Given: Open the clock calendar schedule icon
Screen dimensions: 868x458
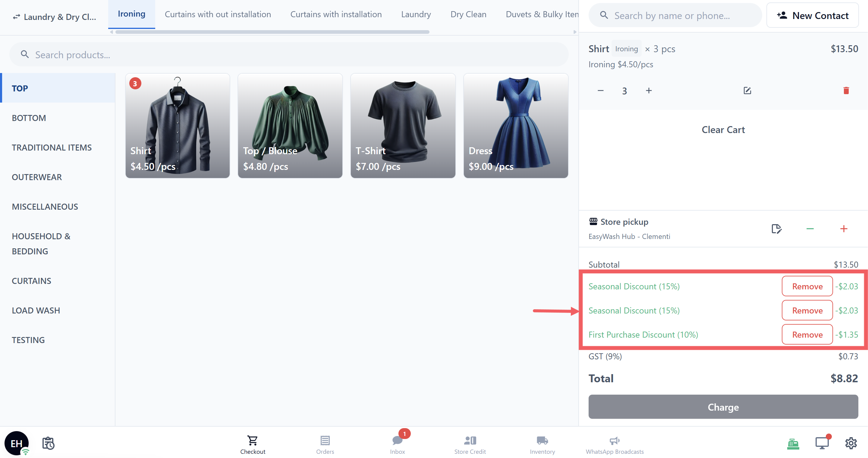Looking at the screenshot, I should 49,443.
